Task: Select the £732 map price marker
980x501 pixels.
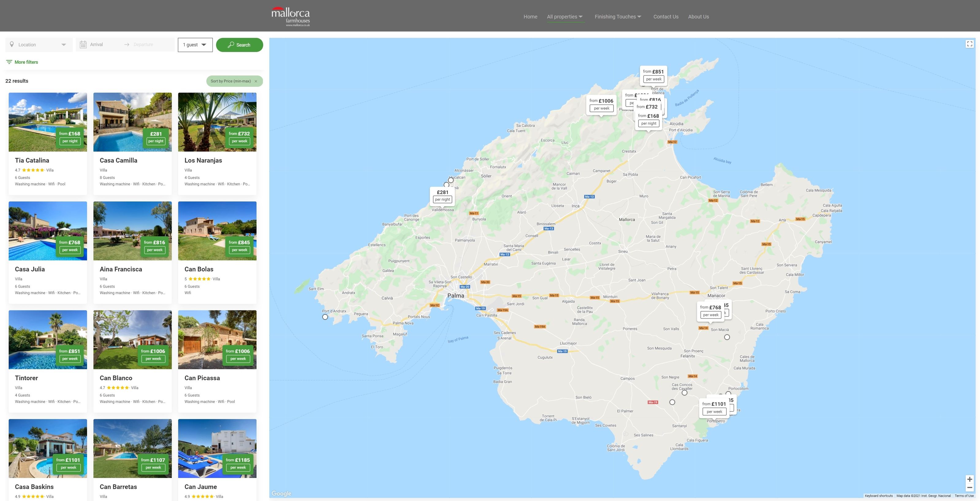Action: click(647, 107)
